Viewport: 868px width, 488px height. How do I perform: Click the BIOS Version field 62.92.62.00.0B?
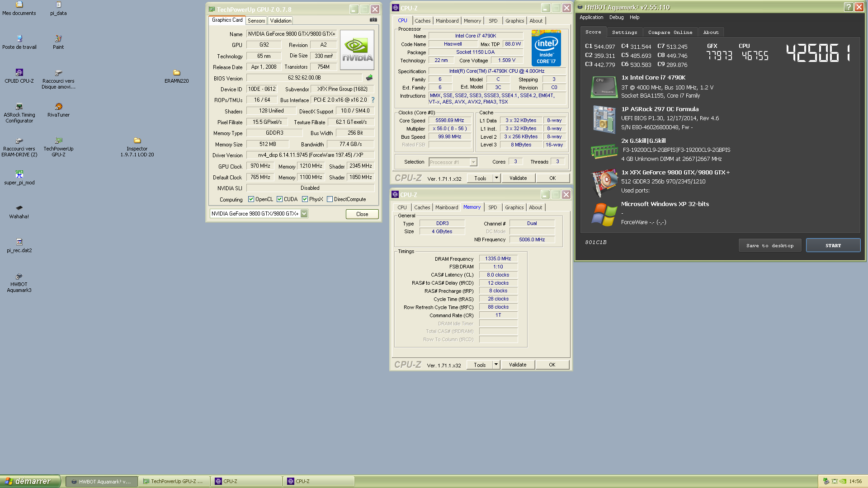(x=304, y=78)
